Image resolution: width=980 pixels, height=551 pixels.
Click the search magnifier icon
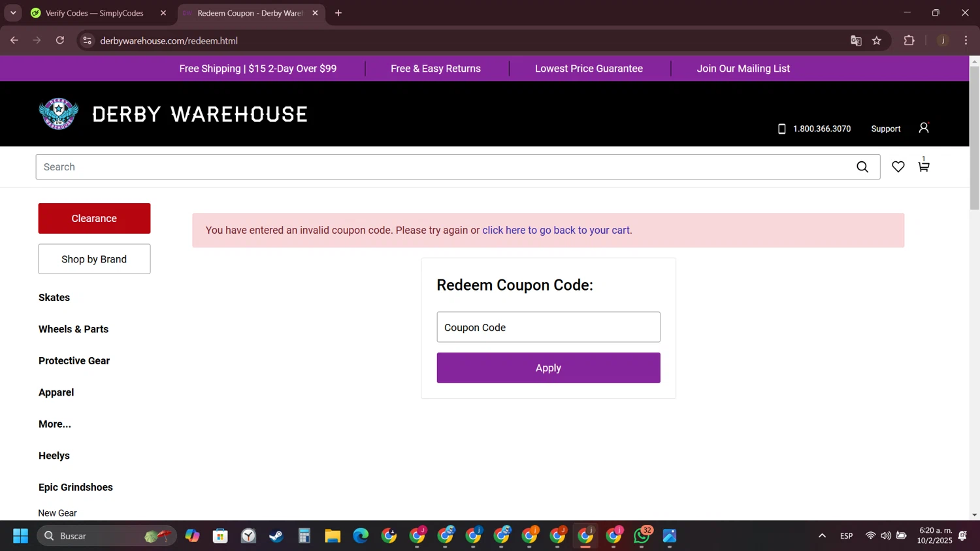tap(862, 167)
